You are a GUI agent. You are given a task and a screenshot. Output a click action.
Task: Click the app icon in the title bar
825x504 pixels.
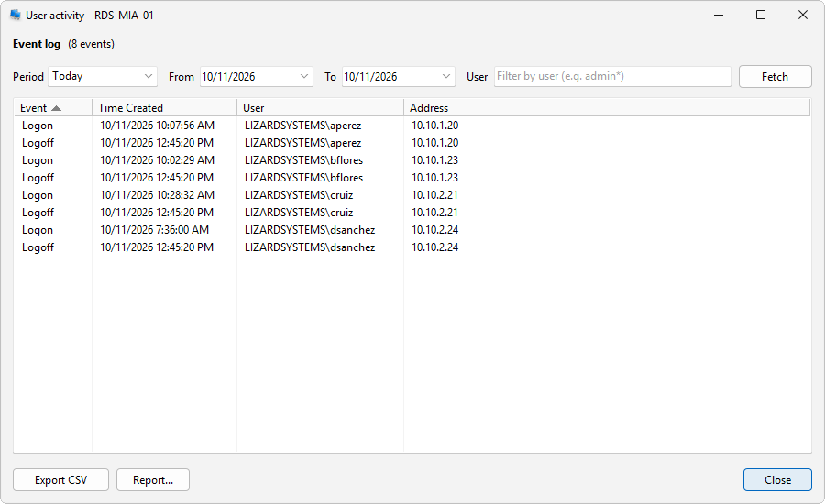click(x=16, y=16)
